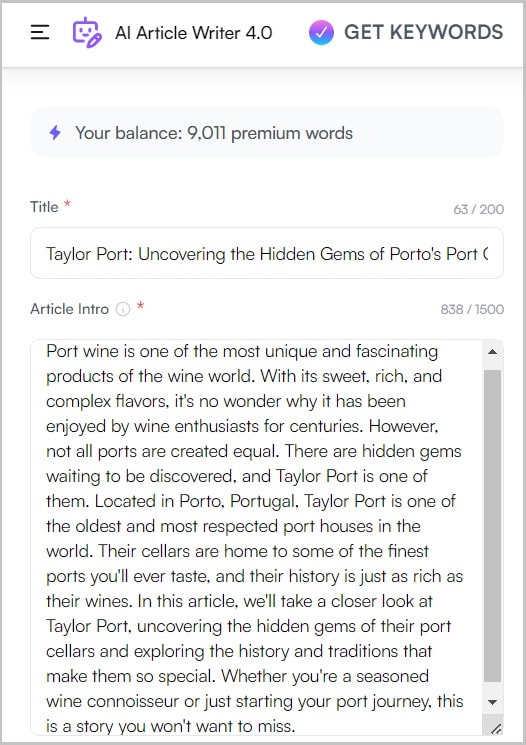Open the hamburger menu icon

40,32
